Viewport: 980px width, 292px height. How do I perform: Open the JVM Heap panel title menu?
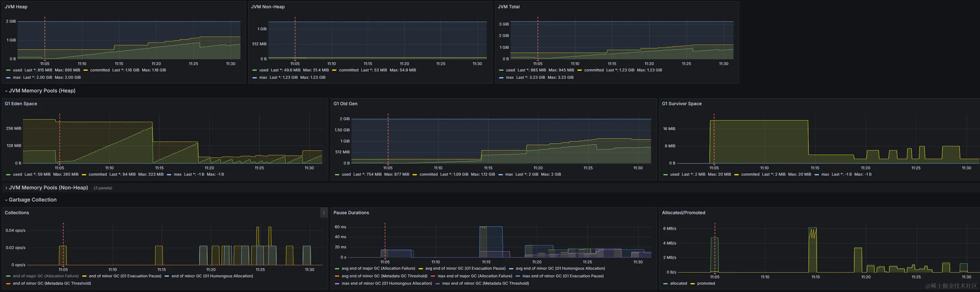coord(16,7)
